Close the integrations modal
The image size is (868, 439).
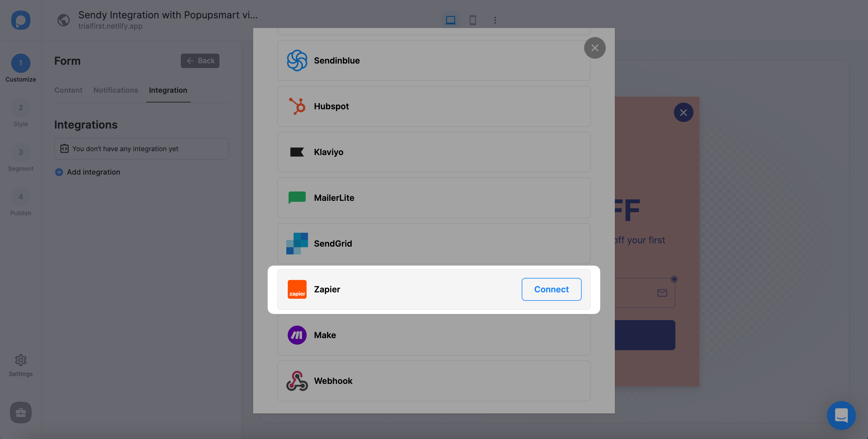[x=595, y=47]
